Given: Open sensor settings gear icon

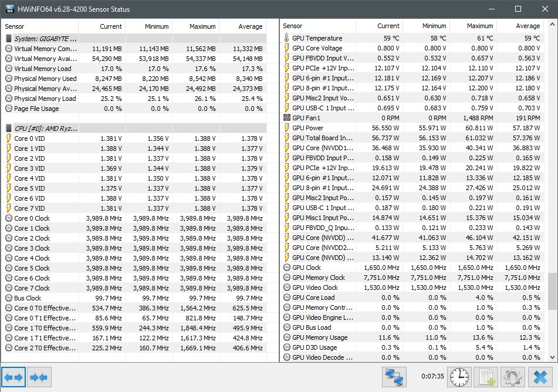Looking at the screenshot, I should (513, 377).
